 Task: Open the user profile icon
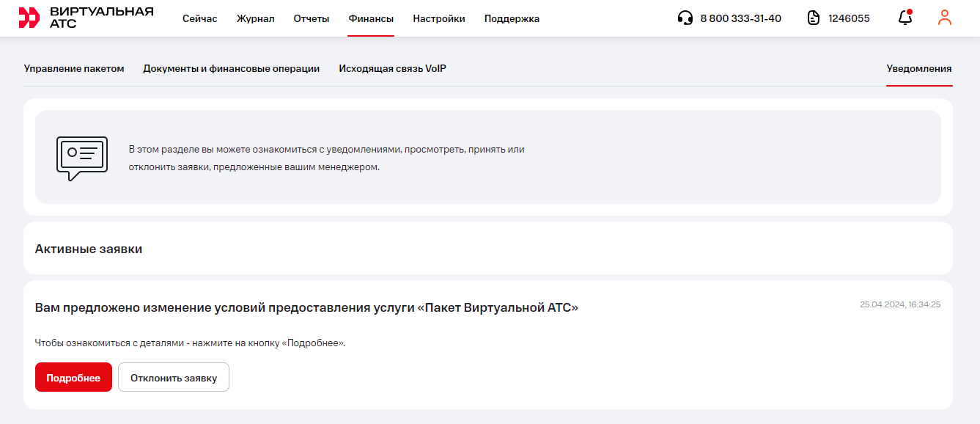coord(945,18)
